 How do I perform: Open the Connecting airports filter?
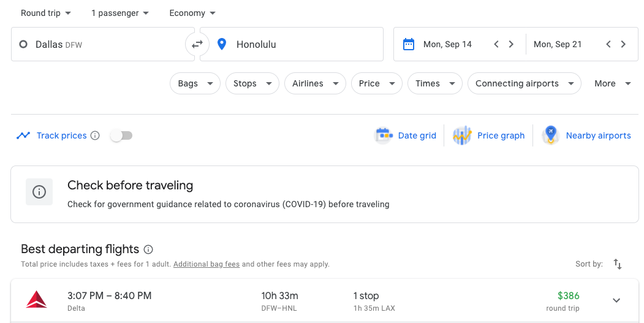[524, 83]
